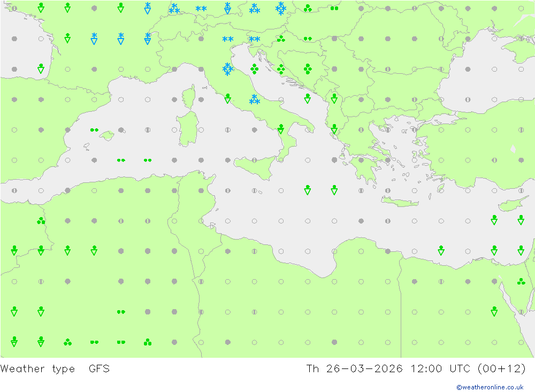Viewport: 535px width, 392px height.
Task: Click the four-dot heavy rain symbol over Bosnia
Action: pos(308,69)
